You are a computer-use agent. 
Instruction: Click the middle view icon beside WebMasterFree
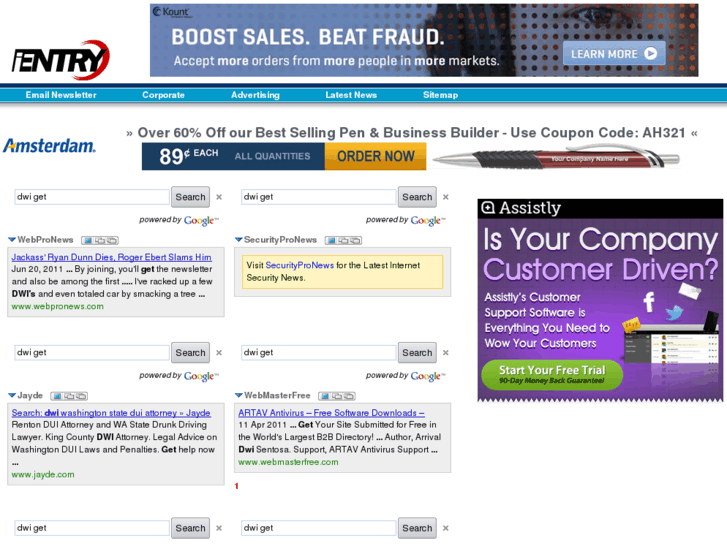pyautogui.click(x=337, y=396)
